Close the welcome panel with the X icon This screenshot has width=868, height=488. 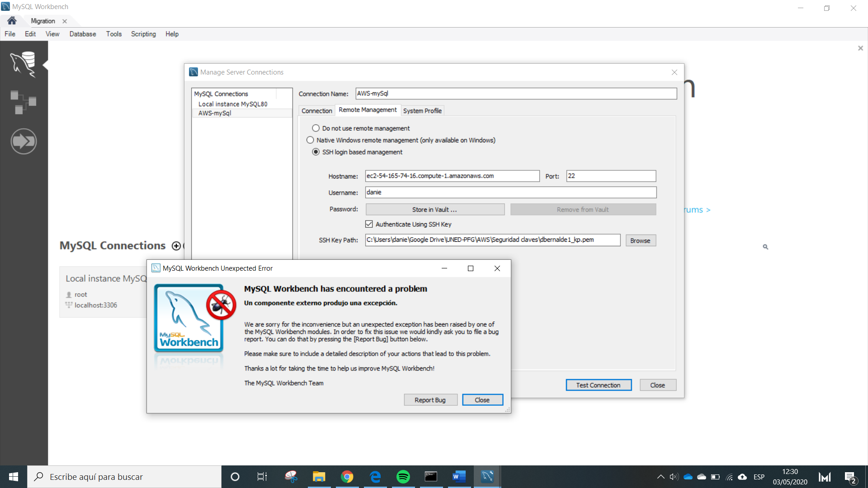pos(860,48)
